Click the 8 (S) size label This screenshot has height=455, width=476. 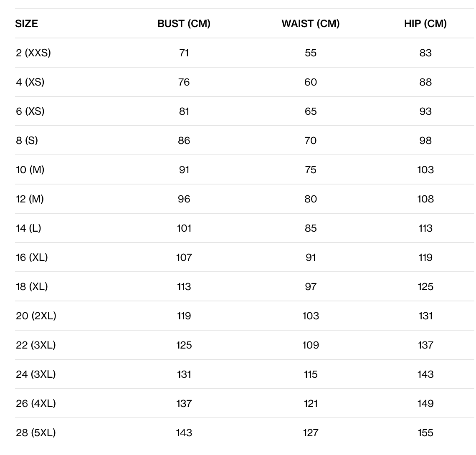tap(27, 141)
